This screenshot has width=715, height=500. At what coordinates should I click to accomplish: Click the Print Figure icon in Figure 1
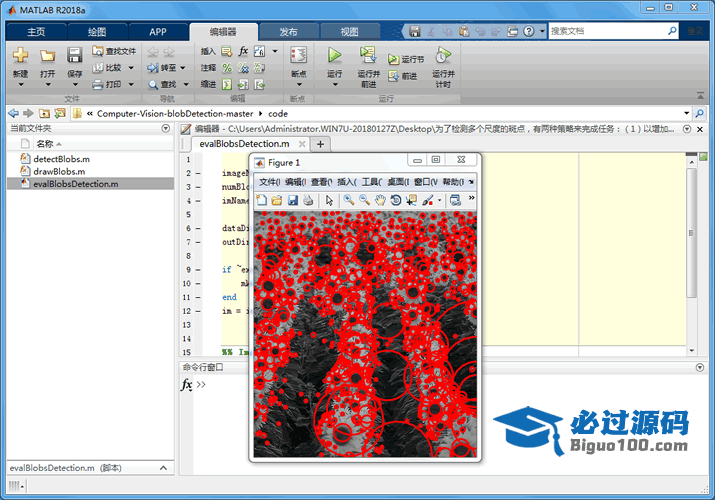point(308,200)
